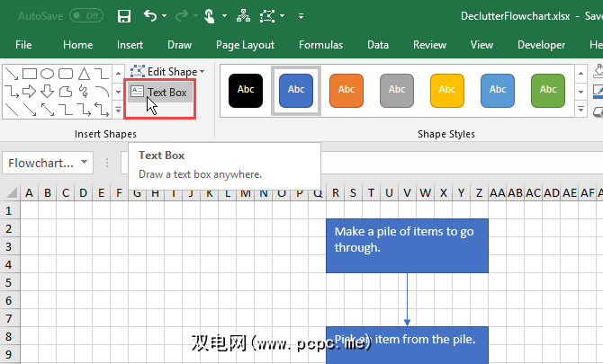Viewport: 603px width, 364px height.
Task: Expand the Name Box dropdown showing Flowchart
Action: tap(84, 163)
